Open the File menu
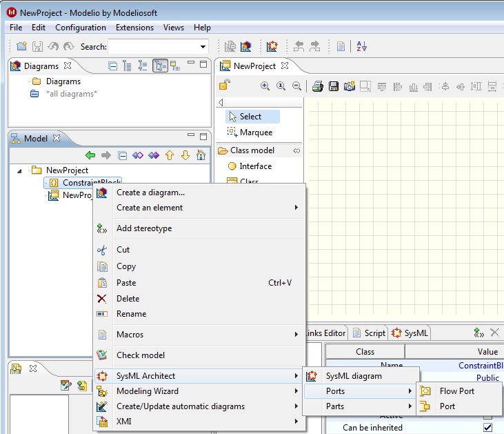This screenshot has width=504, height=434. pyautogui.click(x=16, y=28)
